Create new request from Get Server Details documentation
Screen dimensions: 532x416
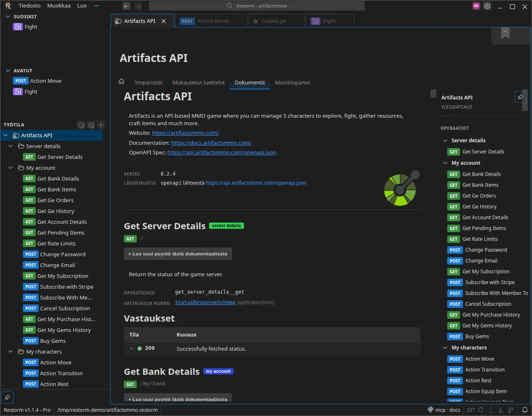[178, 254]
